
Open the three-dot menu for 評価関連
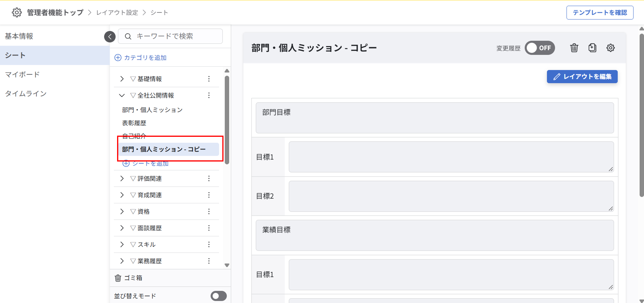pos(209,178)
